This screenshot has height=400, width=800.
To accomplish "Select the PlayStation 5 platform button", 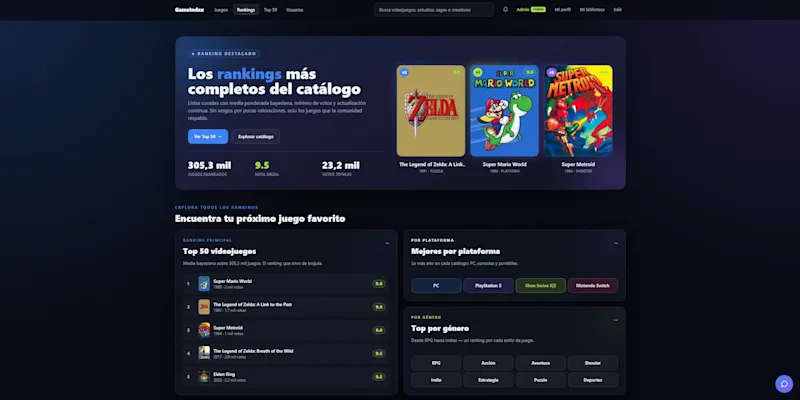I will [x=488, y=286].
